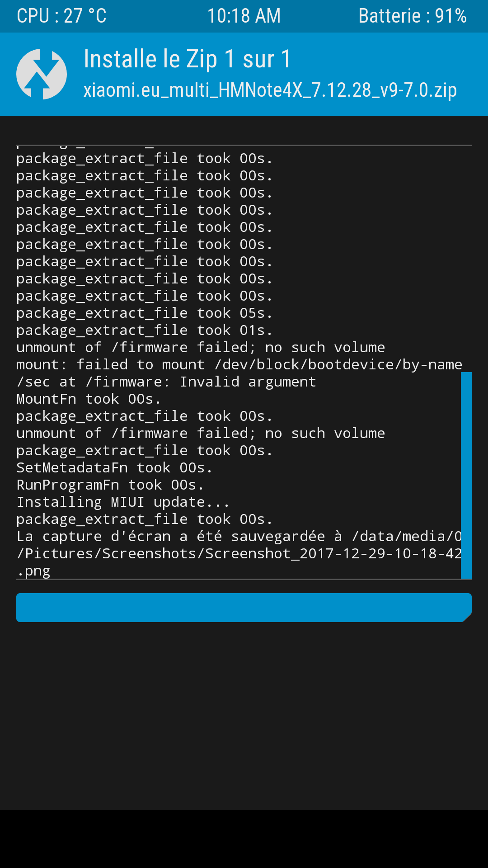Tap the 'RunProgramFn took 00s' line
Screen dimensions: 488x868
click(110, 485)
